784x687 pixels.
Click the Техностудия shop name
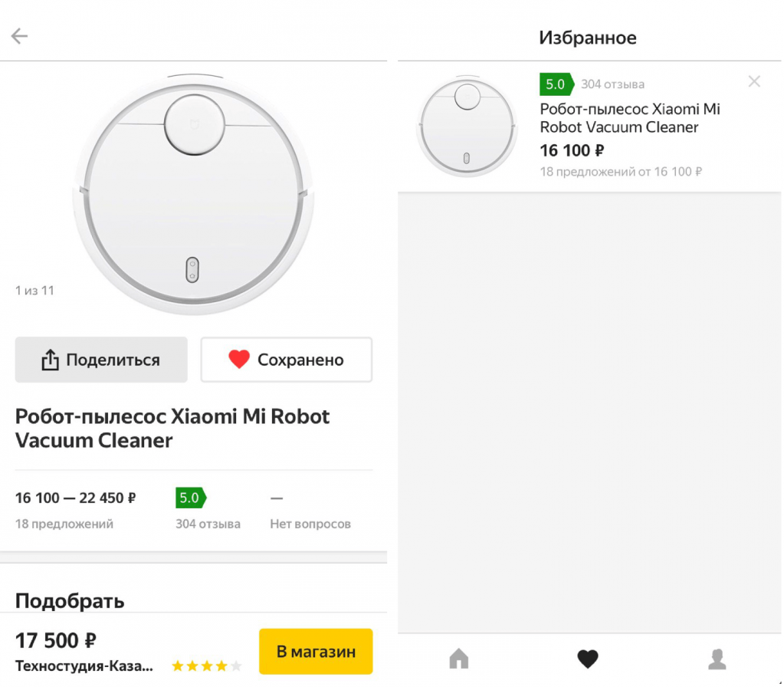(84, 666)
